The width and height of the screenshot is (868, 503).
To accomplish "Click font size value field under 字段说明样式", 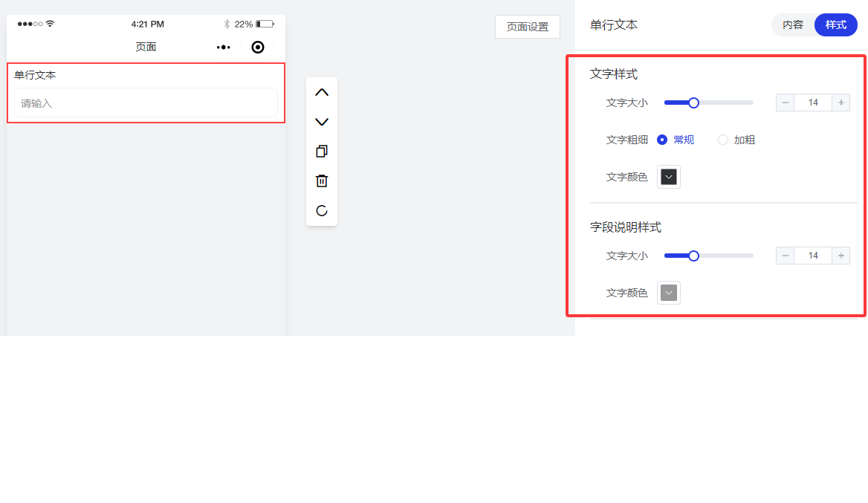I will pyautogui.click(x=813, y=256).
